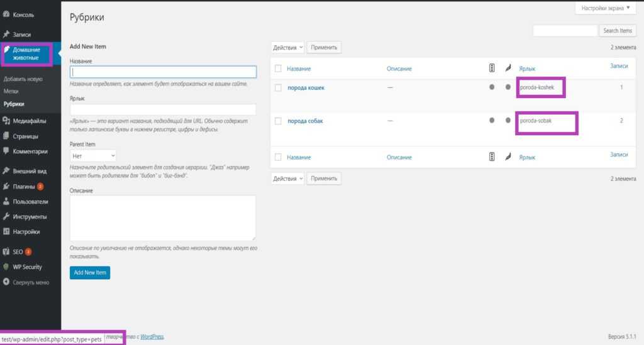Open the top Действия bulk actions dropdown

coord(287,47)
